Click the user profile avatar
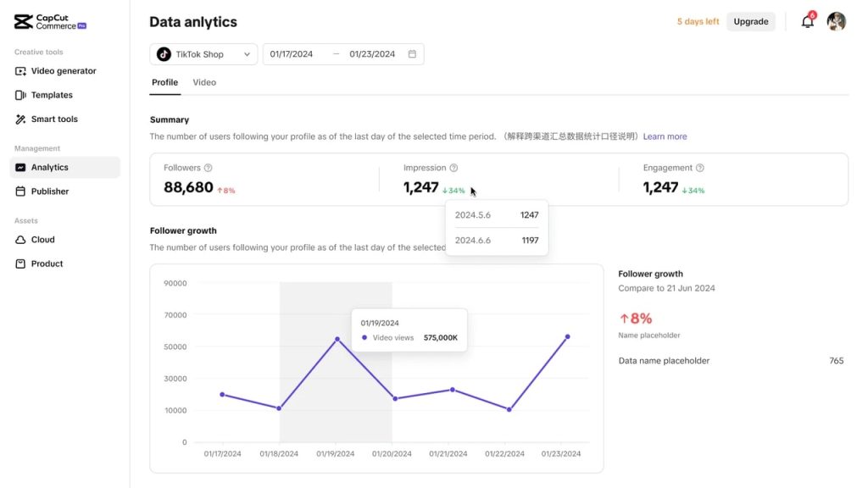This screenshot has height=488, width=868. 837,22
